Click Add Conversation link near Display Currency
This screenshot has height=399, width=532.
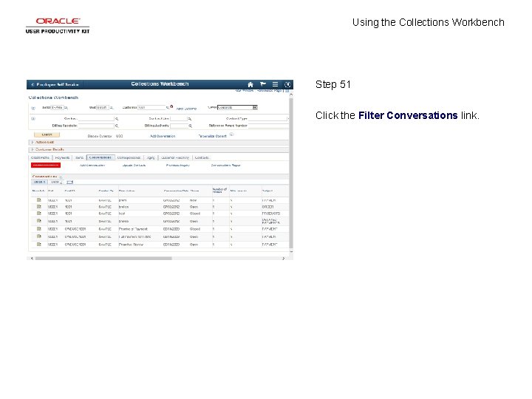[x=163, y=136]
